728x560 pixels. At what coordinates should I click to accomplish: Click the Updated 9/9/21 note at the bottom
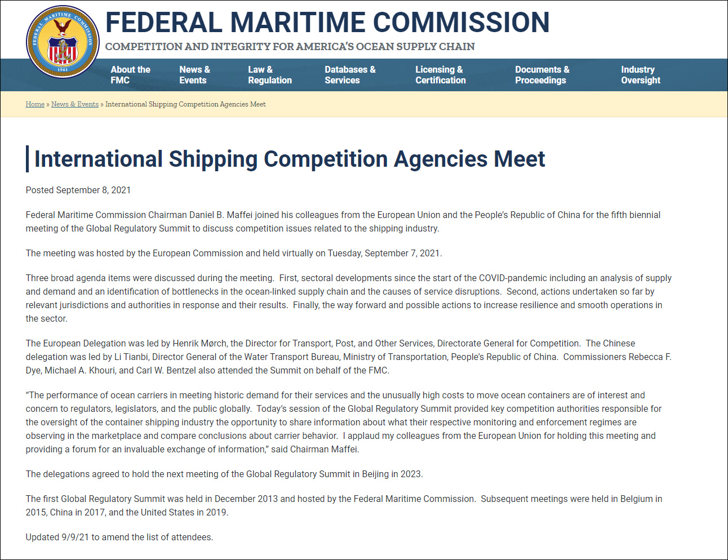click(119, 537)
